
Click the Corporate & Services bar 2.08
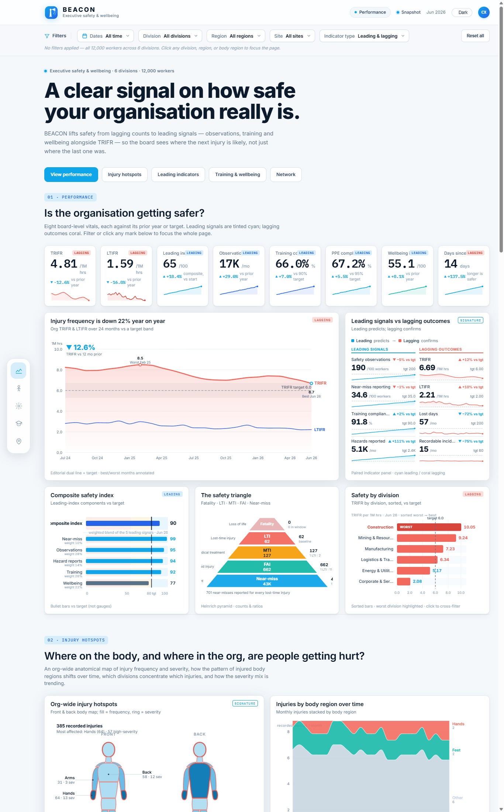coord(404,581)
